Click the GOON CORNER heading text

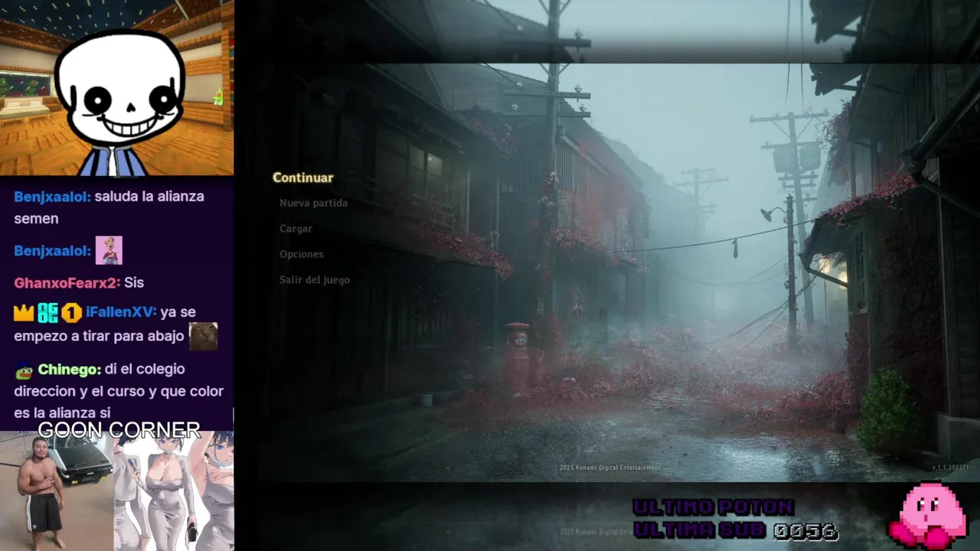[x=119, y=430]
